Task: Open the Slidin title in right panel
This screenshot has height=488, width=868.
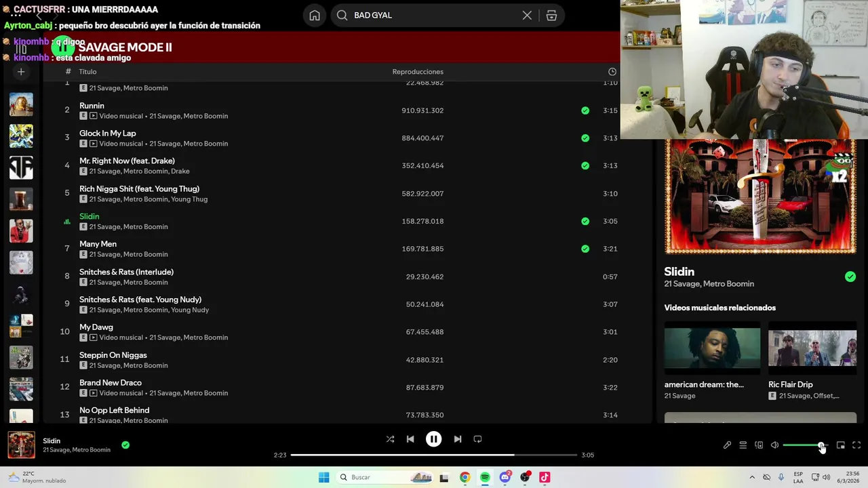Action: tap(679, 272)
